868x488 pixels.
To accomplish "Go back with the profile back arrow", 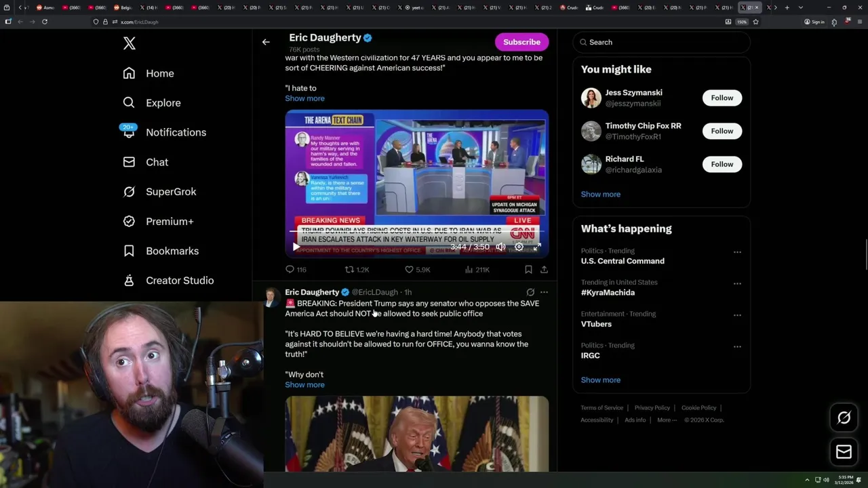I will point(266,42).
